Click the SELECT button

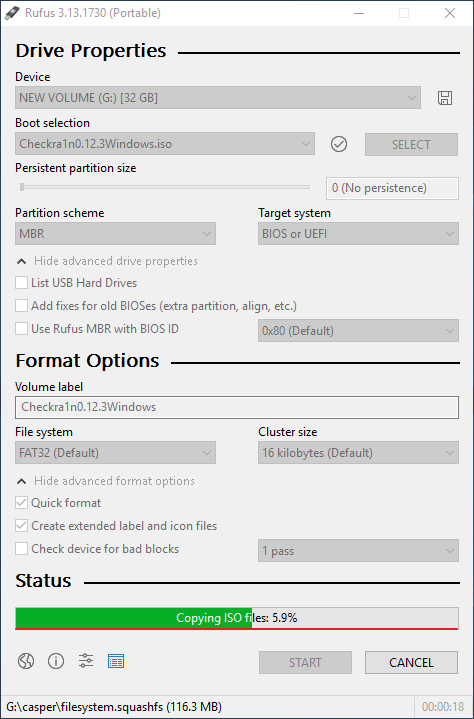(411, 144)
